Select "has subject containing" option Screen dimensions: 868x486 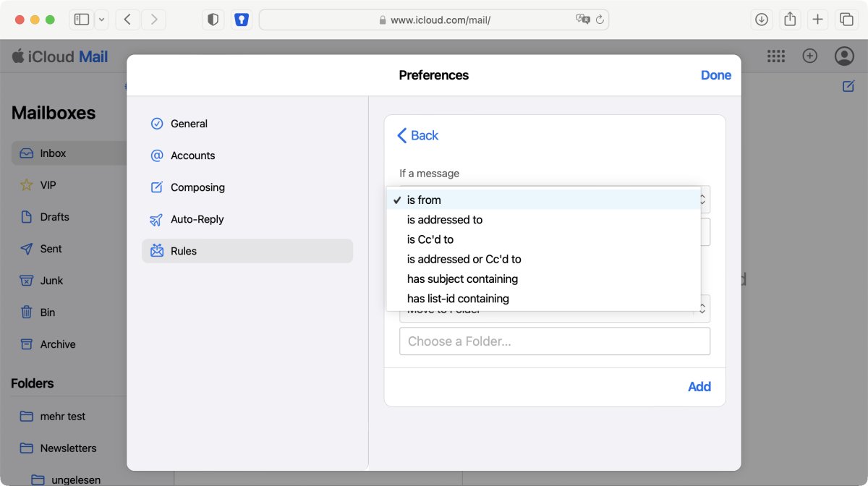coord(462,278)
